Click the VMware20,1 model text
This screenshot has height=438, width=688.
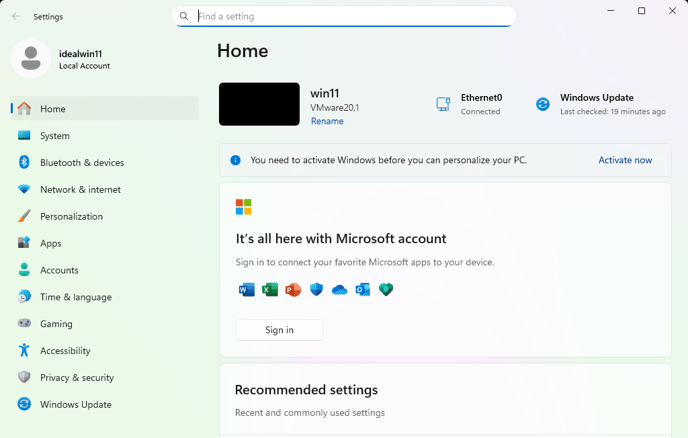pos(334,108)
